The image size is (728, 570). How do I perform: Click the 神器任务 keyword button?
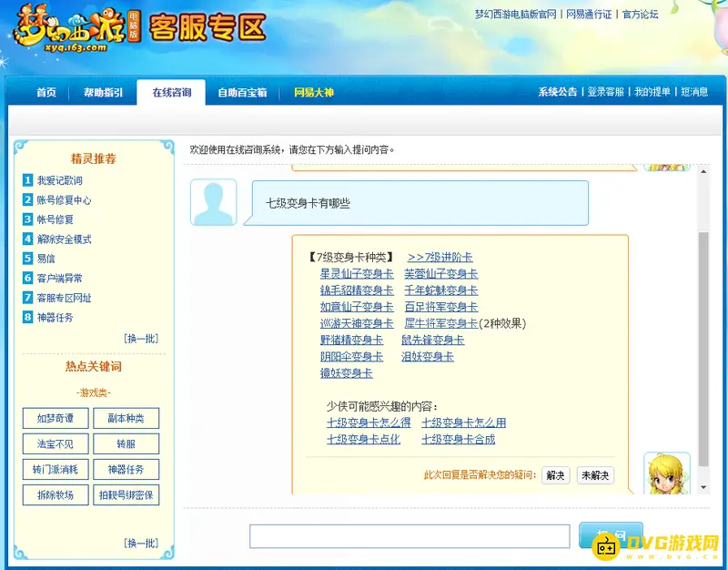pos(126,469)
